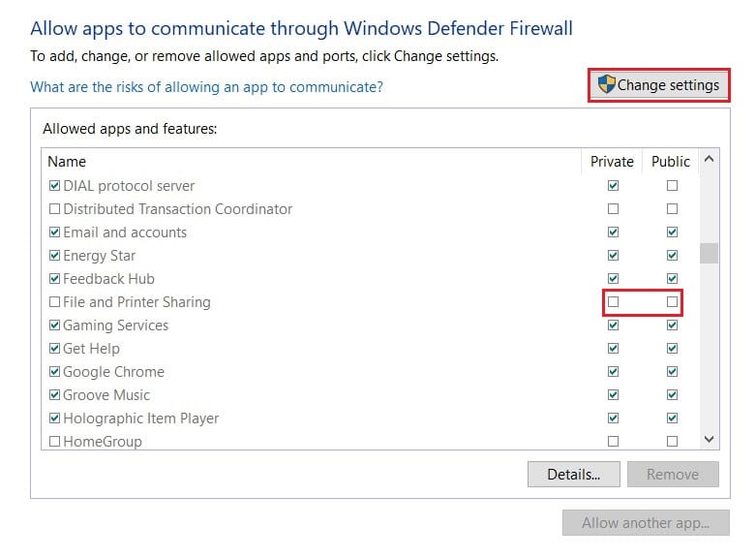Viewport: 756px width, 558px height.
Task: Select the Gaming Services row
Action: pos(115,325)
